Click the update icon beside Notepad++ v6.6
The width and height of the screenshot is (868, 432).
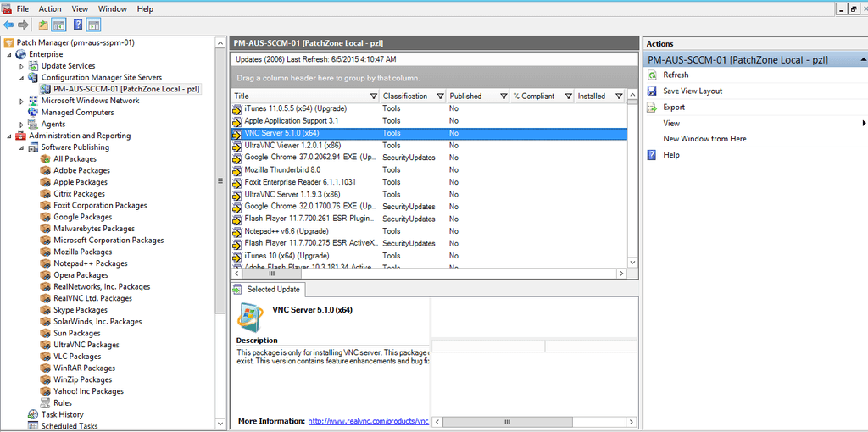tap(237, 231)
